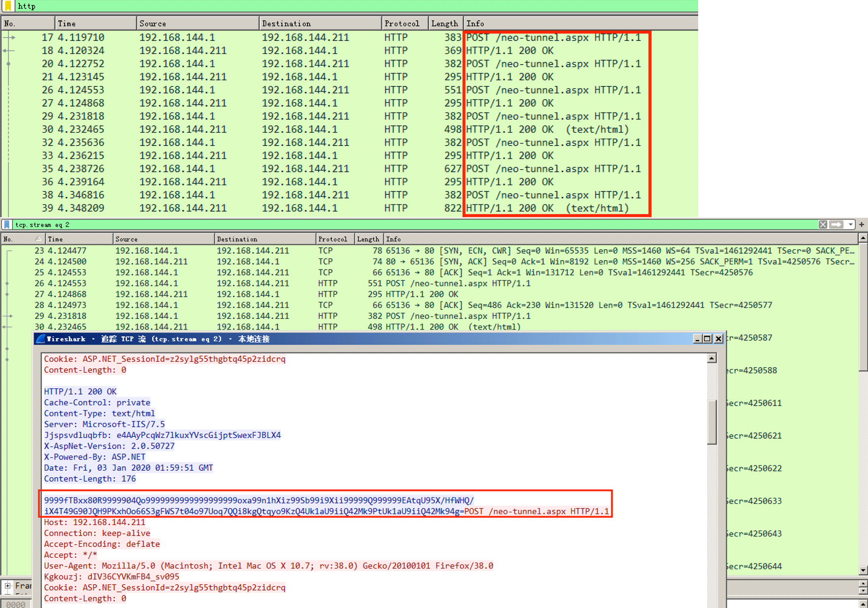868x608 pixels.
Task: Click the User-Agent header line
Action: (269, 566)
